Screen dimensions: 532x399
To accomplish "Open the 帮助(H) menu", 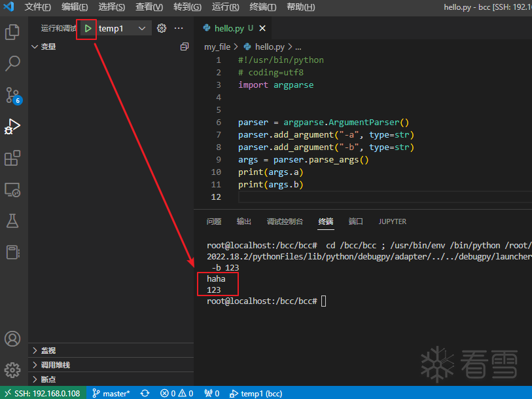I will pyautogui.click(x=300, y=7).
